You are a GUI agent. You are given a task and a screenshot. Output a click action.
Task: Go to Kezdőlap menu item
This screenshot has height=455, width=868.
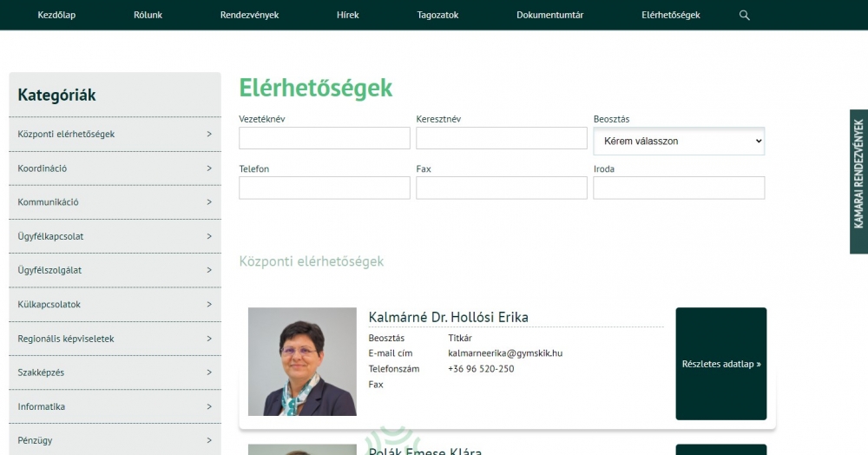(x=56, y=15)
